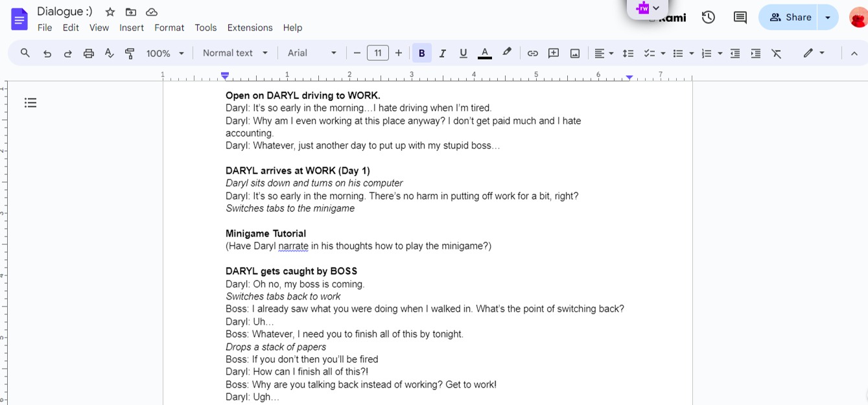Click the spelling and grammar check icon
868x405 pixels.
pyautogui.click(x=109, y=53)
